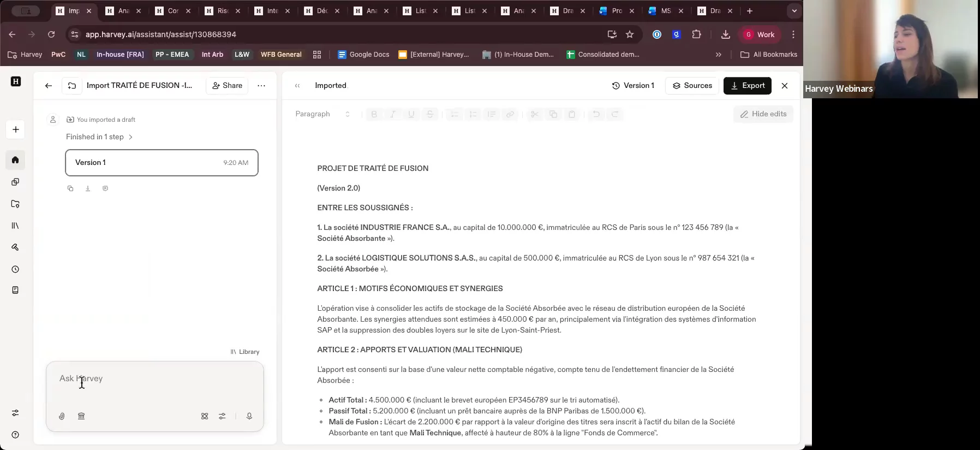
Task: Toggle Hide edits in the editor
Action: pos(763,114)
